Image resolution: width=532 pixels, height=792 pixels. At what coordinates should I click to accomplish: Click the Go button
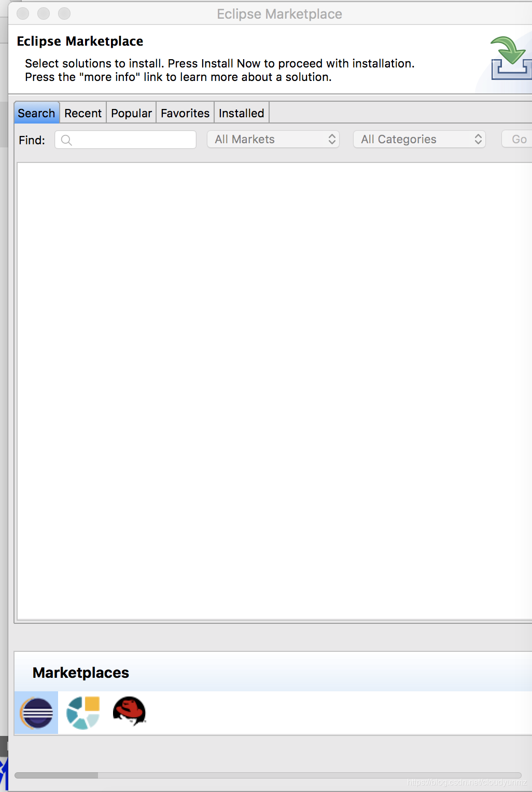[517, 139]
